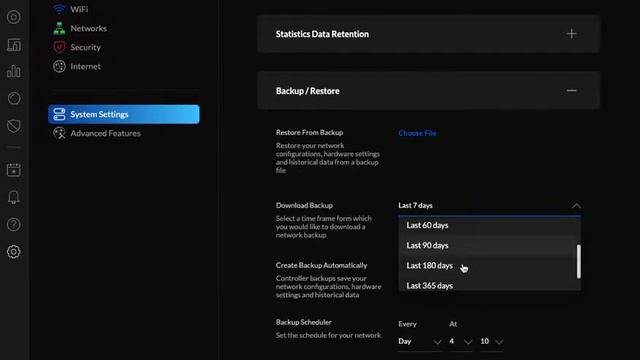
Task: Close Download Backup dropdown via up chevron
Action: [576, 206]
